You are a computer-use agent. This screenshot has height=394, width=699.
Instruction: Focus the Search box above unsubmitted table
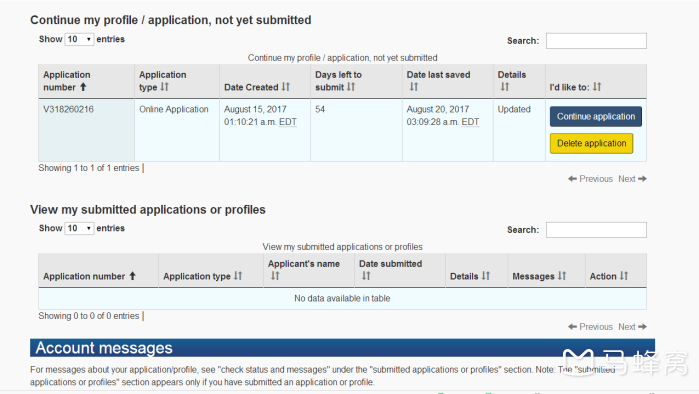pos(596,41)
